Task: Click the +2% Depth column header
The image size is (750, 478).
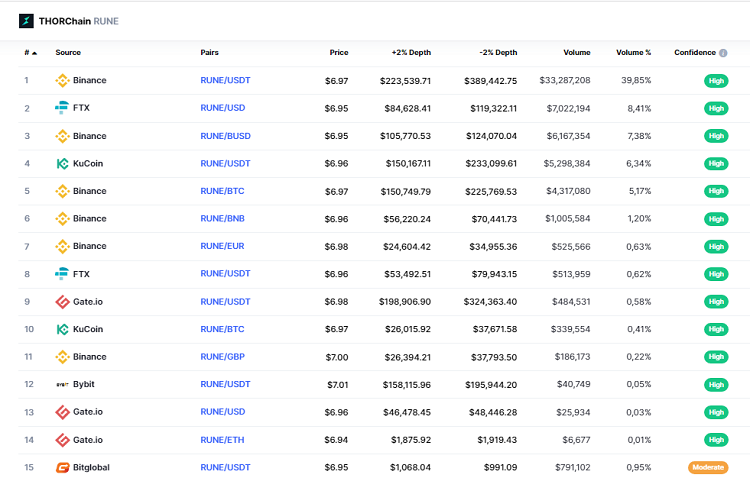Action: [411, 52]
